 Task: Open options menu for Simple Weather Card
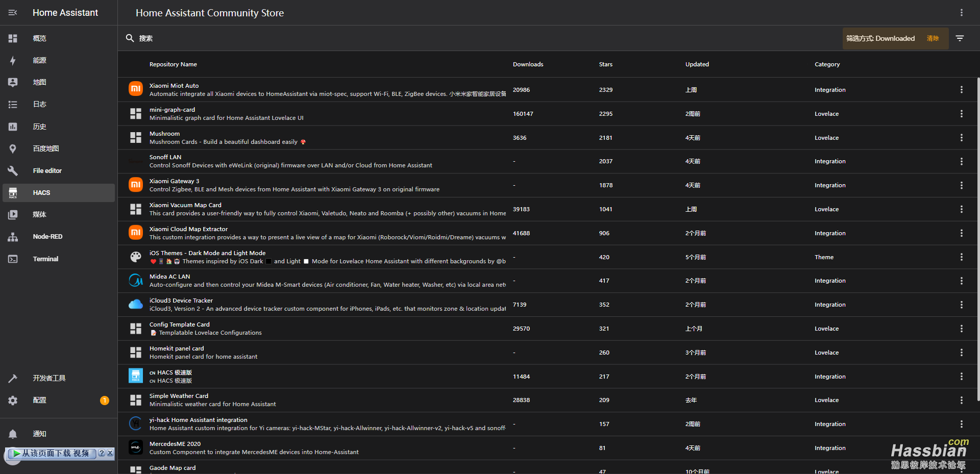961,400
